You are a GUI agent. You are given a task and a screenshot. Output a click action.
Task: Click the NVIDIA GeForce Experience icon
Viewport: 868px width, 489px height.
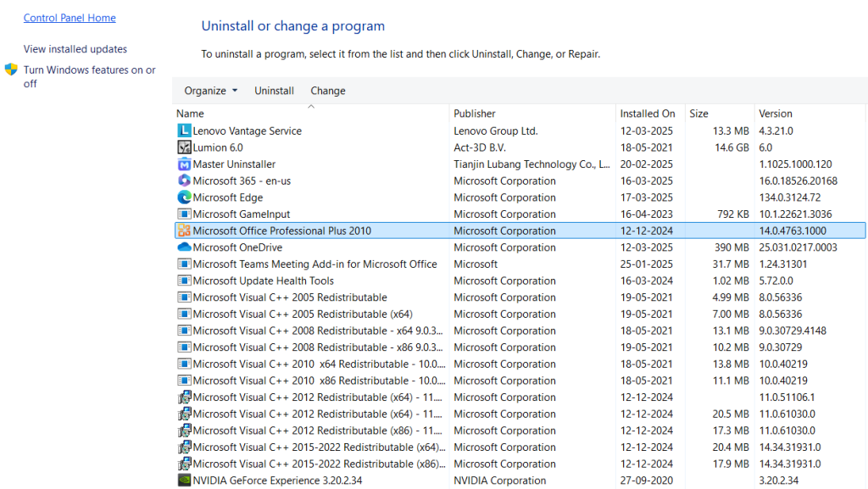click(184, 480)
